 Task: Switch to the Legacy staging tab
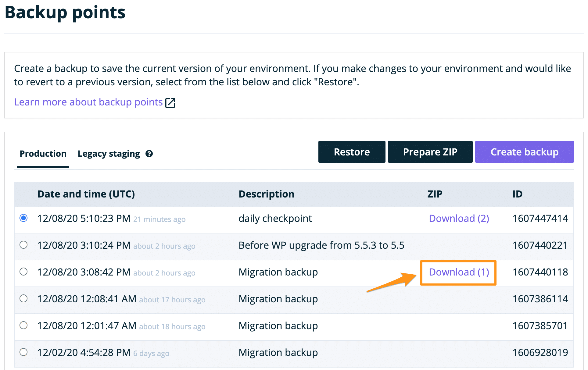tap(109, 154)
